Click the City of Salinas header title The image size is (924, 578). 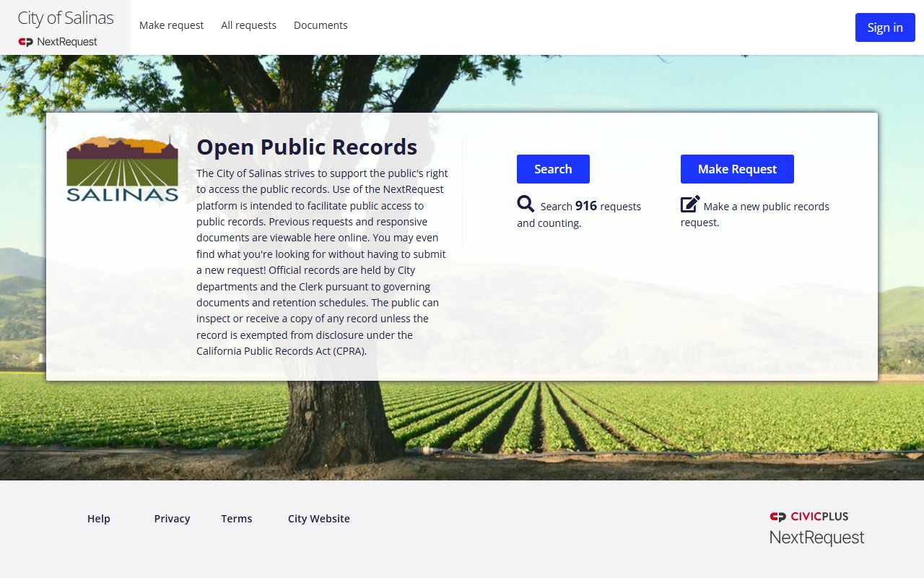click(65, 17)
